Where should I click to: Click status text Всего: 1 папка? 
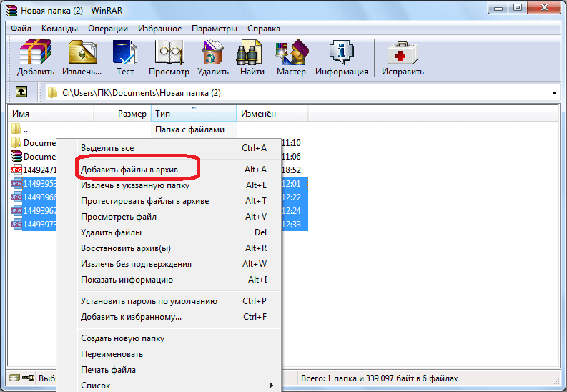point(380,378)
